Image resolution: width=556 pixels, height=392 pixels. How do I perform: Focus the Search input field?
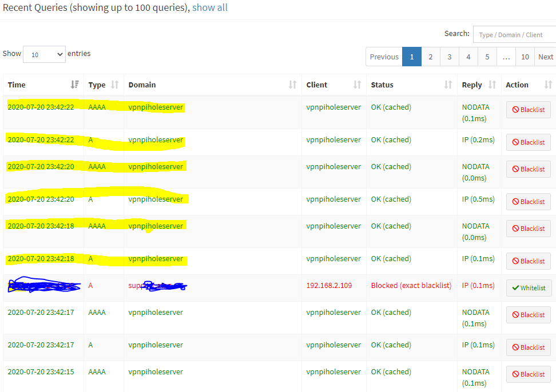coord(515,35)
